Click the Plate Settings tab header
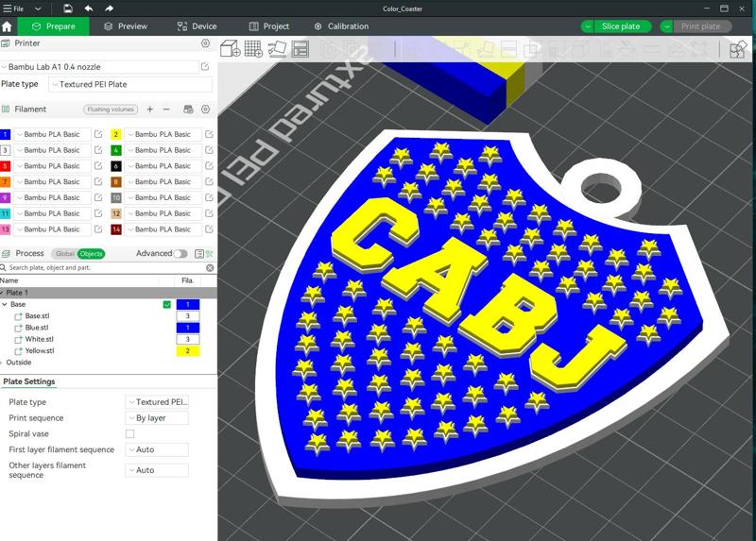This screenshot has height=541, width=756. pos(29,381)
